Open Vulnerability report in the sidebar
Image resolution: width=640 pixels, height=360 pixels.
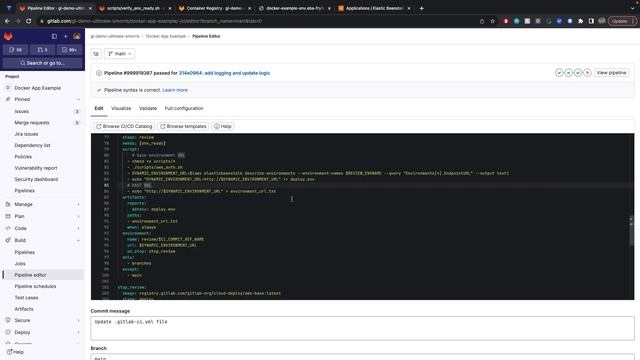click(42, 168)
